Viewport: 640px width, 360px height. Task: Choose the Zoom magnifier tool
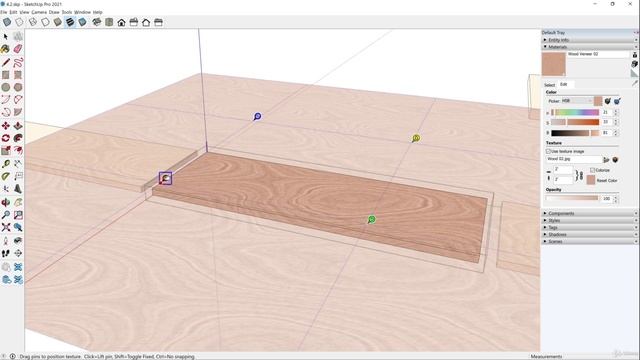pyautogui.click(x=5, y=215)
